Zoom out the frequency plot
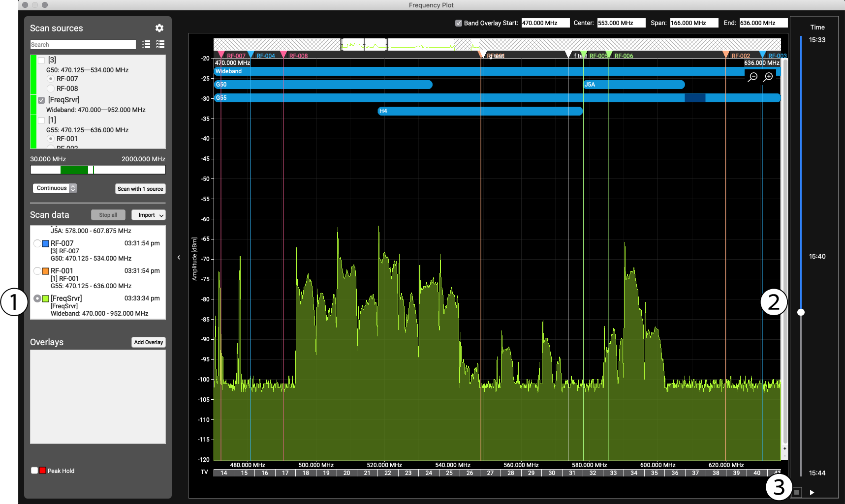845x504 pixels. pos(752,77)
